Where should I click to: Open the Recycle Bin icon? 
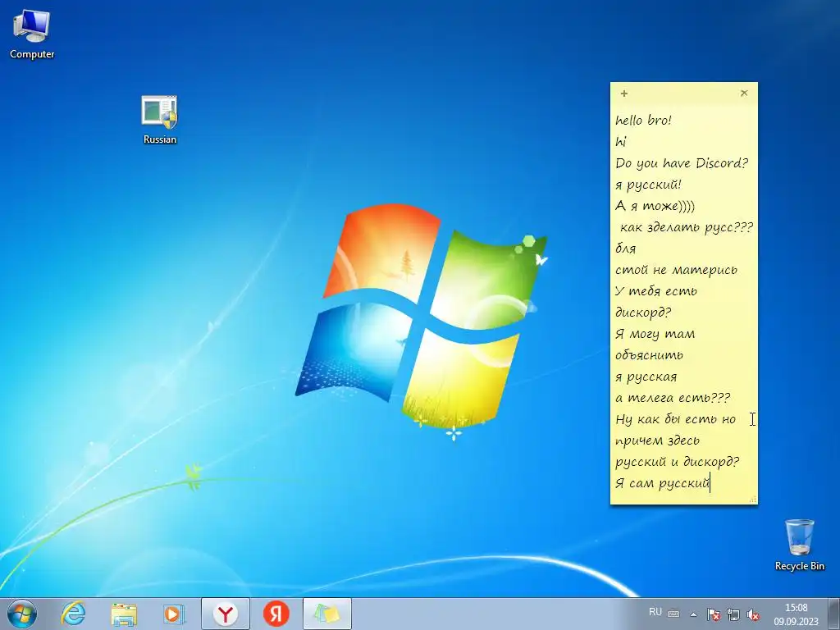point(799,545)
